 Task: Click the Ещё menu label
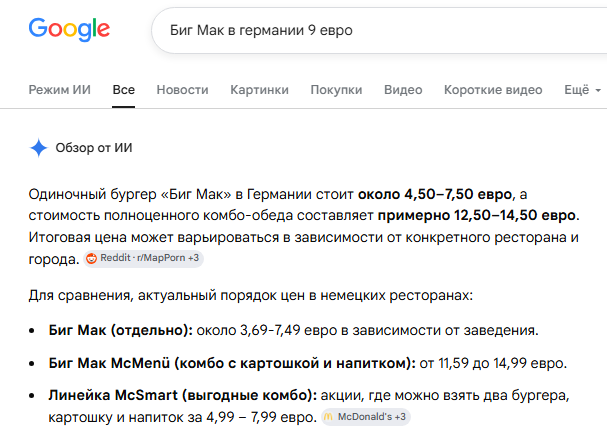coord(577,90)
